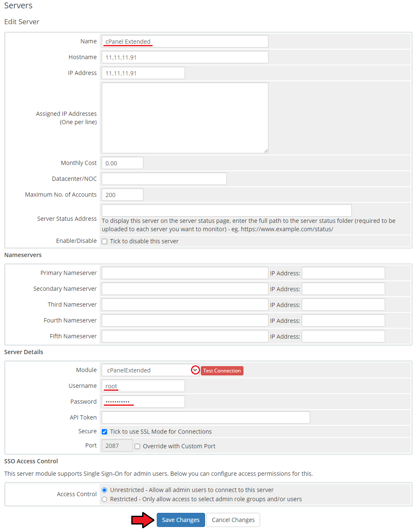Tick to disable this server checkbox
This screenshot has height=532, width=416.
(105, 241)
